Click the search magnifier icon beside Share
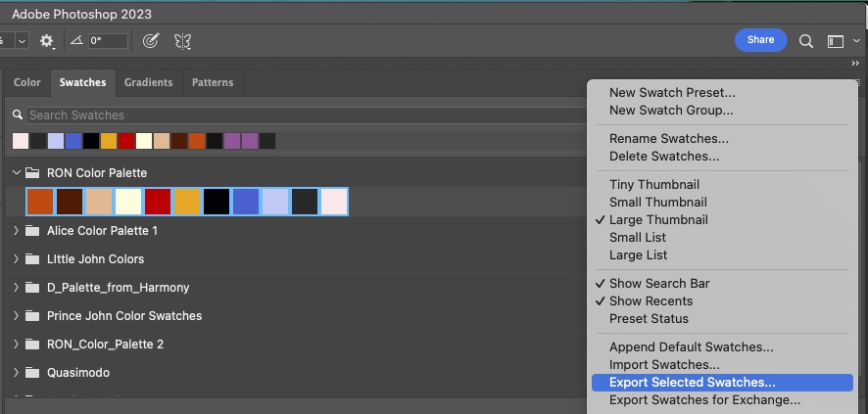868x414 pixels. pos(806,41)
